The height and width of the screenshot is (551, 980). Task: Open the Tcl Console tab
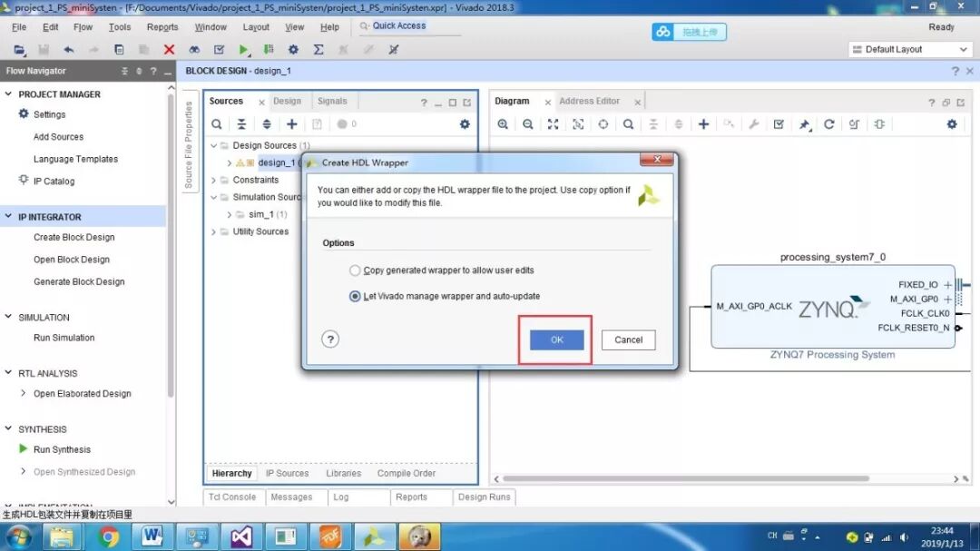click(x=232, y=497)
